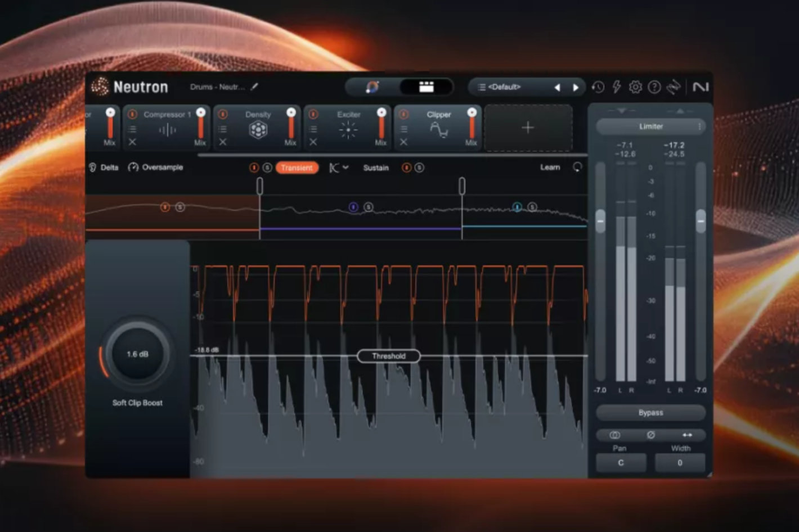Go to the previous preset
Viewport: 799px width, 532px height.
point(557,87)
